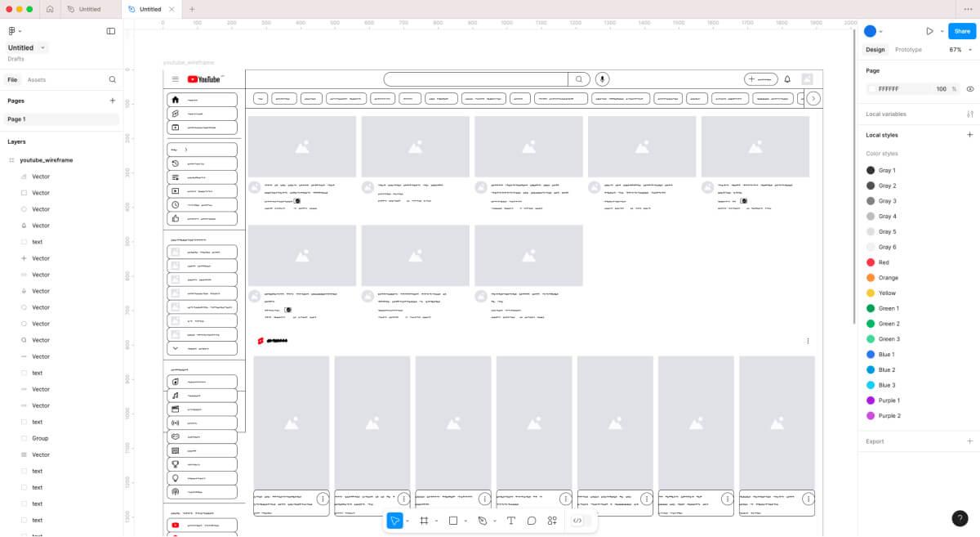Search layers with the magnifier icon
The height and width of the screenshot is (537, 980).
pyautogui.click(x=113, y=79)
